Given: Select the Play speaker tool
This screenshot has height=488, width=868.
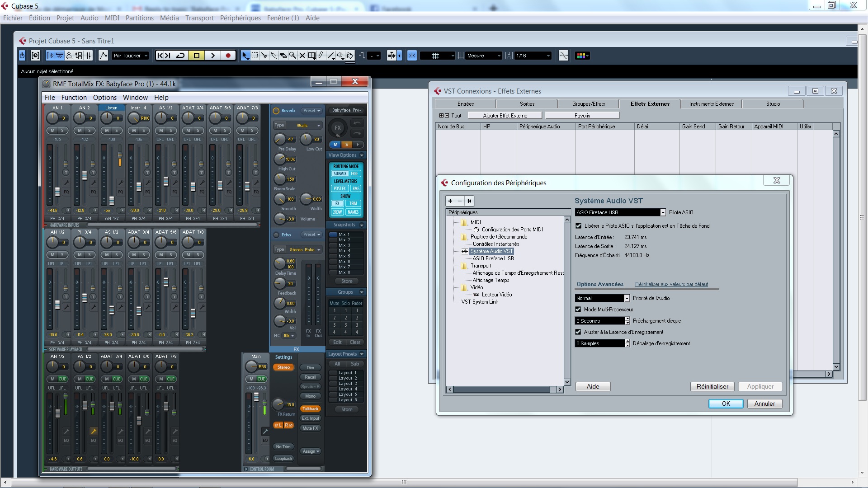Looking at the screenshot, I should [340, 56].
